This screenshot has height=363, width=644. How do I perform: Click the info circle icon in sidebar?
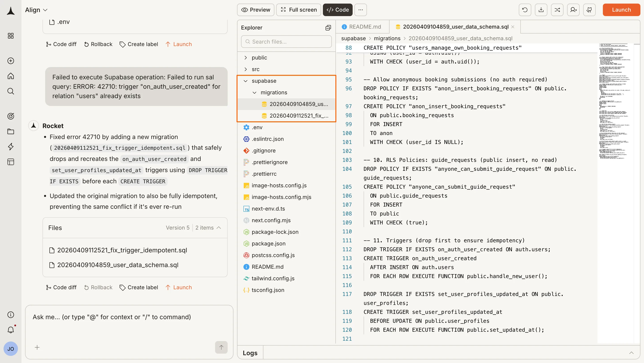[11, 314]
